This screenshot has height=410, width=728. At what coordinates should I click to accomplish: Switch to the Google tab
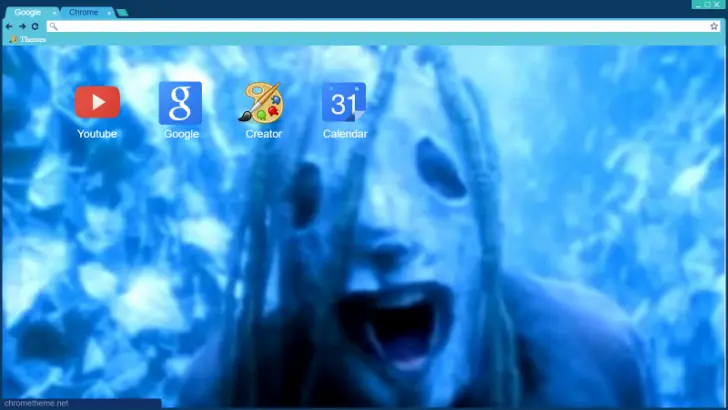[x=28, y=12]
